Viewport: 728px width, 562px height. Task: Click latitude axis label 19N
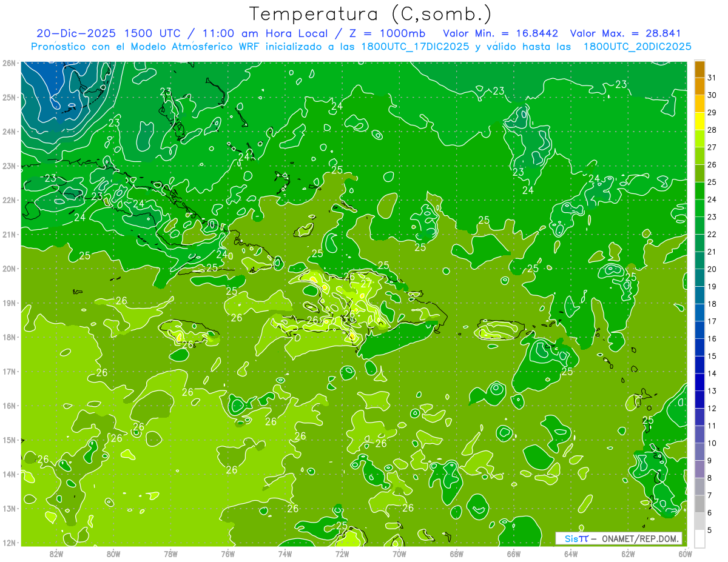(9, 303)
